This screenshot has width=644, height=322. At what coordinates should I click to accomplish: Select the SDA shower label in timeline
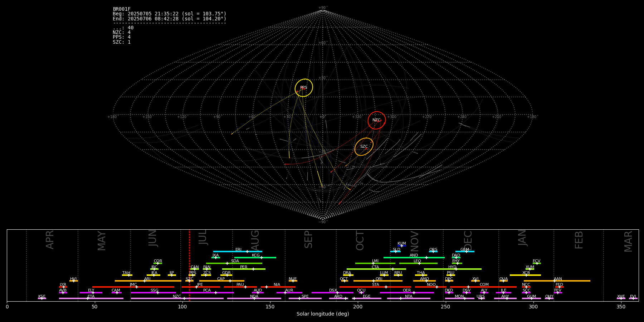(235, 261)
